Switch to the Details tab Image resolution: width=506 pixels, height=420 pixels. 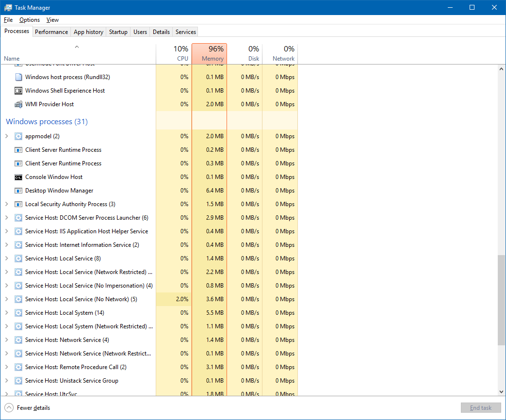tap(162, 32)
